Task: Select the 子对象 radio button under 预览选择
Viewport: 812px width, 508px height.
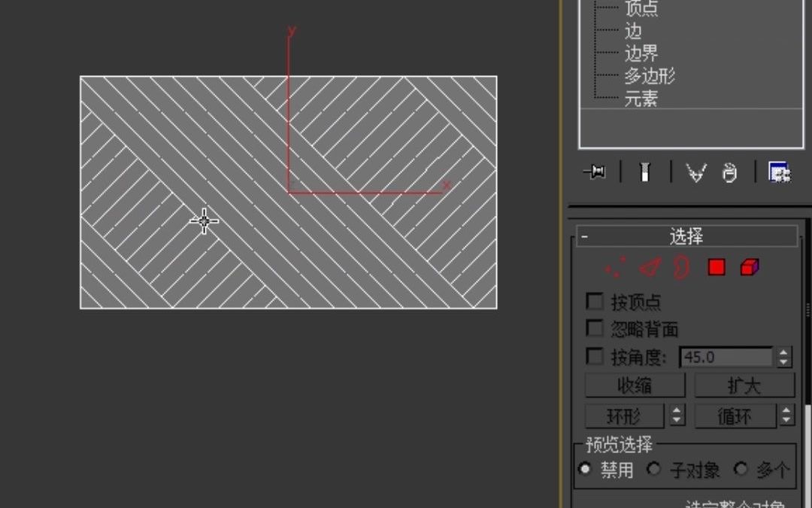Action: 653,468
